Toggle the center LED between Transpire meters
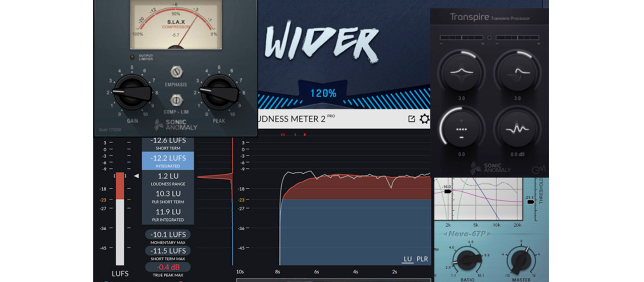 pos(489,38)
